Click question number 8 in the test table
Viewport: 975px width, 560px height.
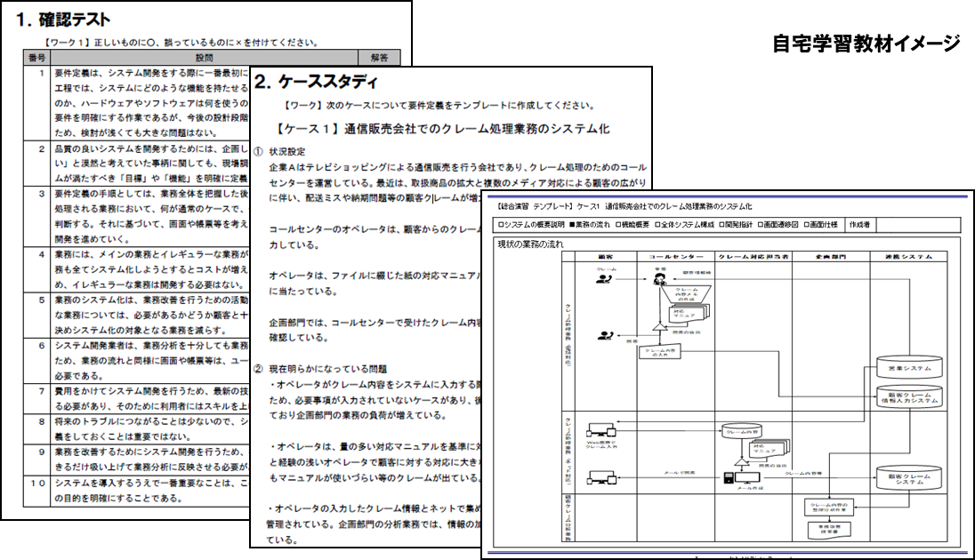pyautogui.click(x=42, y=421)
